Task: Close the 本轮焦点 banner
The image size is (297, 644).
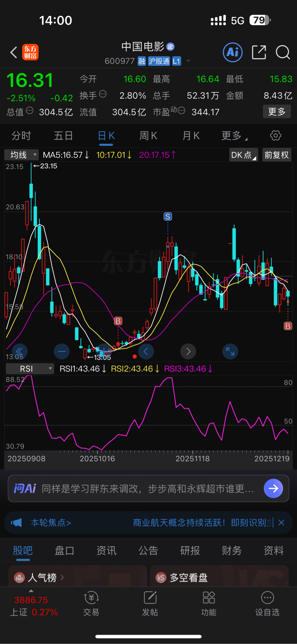Action: pyautogui.click(x=282, y=523)
